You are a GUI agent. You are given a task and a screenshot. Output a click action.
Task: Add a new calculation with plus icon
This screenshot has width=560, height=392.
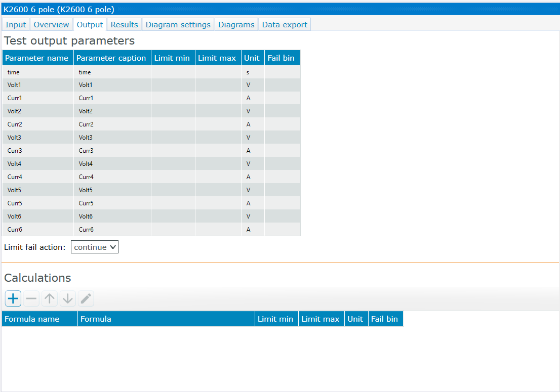13,298
